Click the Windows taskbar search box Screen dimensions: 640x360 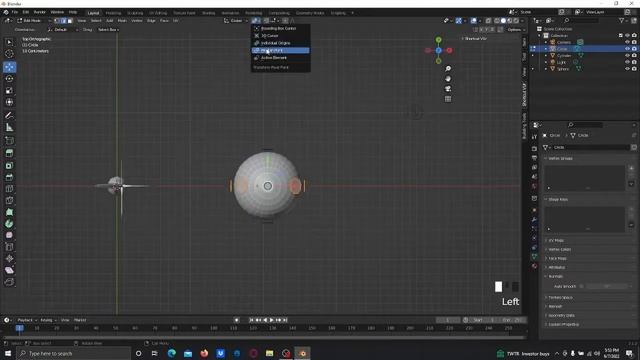[74, 353]
